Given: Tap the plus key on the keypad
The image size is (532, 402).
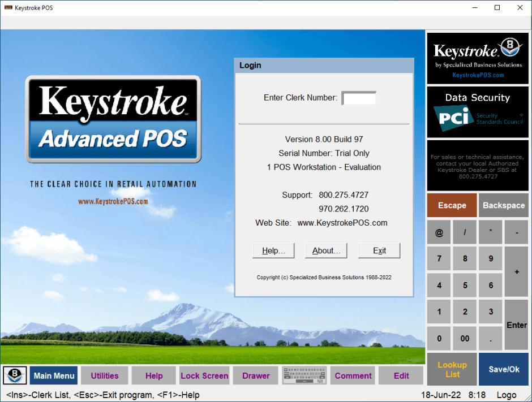Looking at the screenshot, I should 516,272.
